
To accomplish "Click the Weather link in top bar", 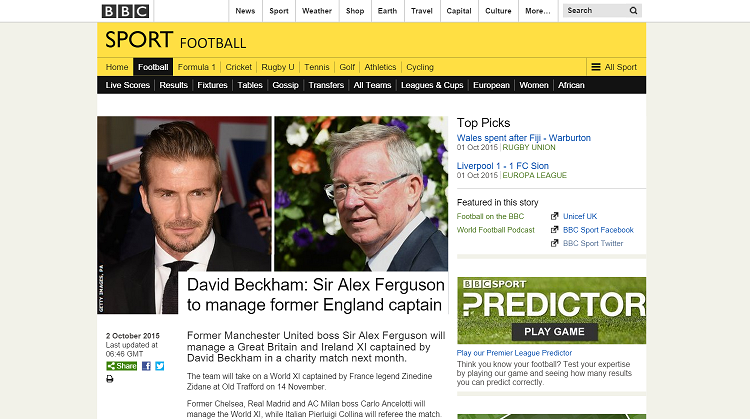I will 317,11.
